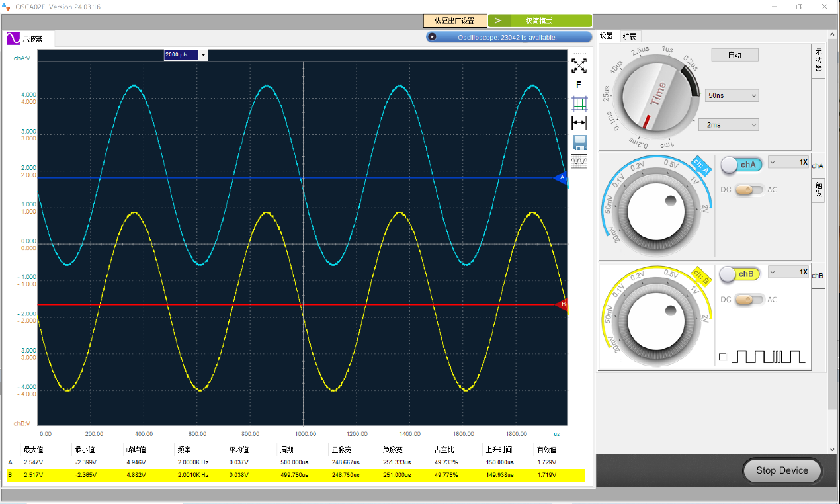Screen dimensions: 840x504
Task: Switch channel A DC/AC coupling toggle
Action: pyautogui.click(x=749, y=190)
